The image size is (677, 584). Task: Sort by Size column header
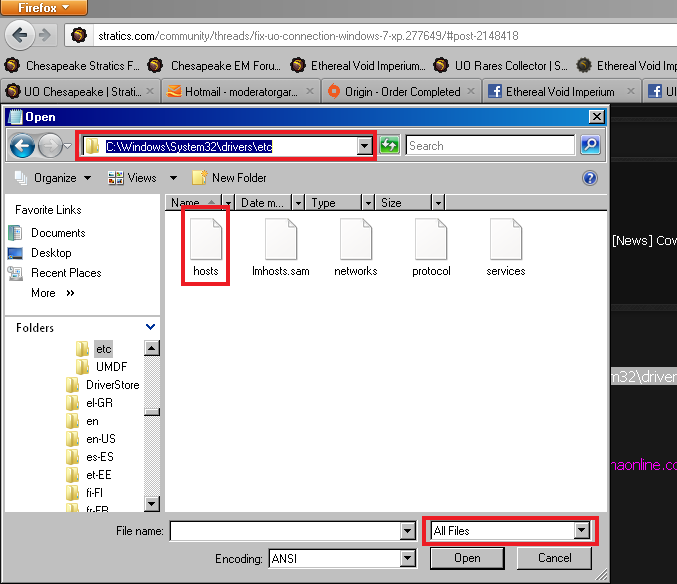(x=404, y=202)
